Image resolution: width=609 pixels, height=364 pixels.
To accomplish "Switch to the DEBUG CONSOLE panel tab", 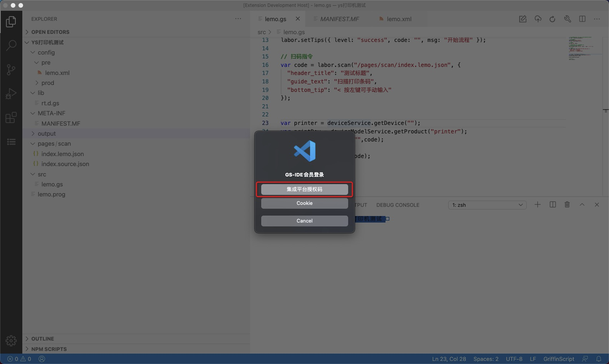I will point(398,205).
